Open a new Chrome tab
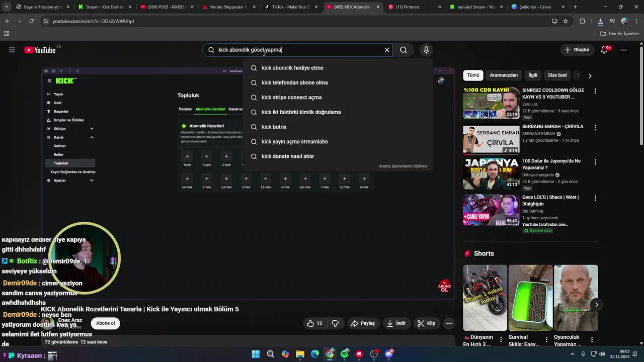 575,7
